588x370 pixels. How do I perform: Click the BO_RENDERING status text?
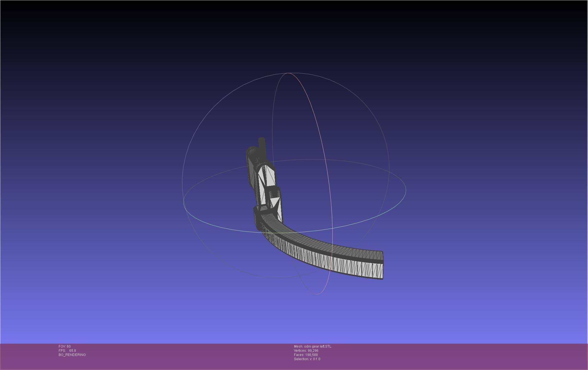coord(72,355)
